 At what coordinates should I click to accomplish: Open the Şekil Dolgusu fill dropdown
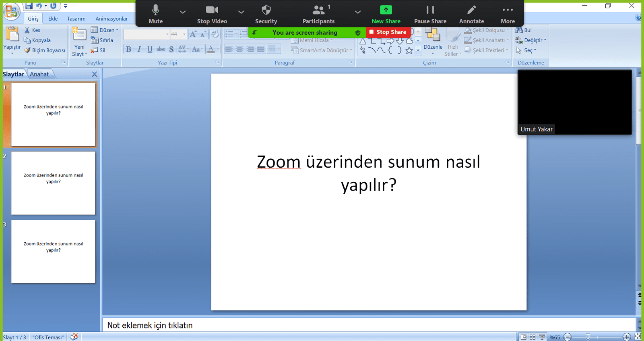[x=487, y=30]
